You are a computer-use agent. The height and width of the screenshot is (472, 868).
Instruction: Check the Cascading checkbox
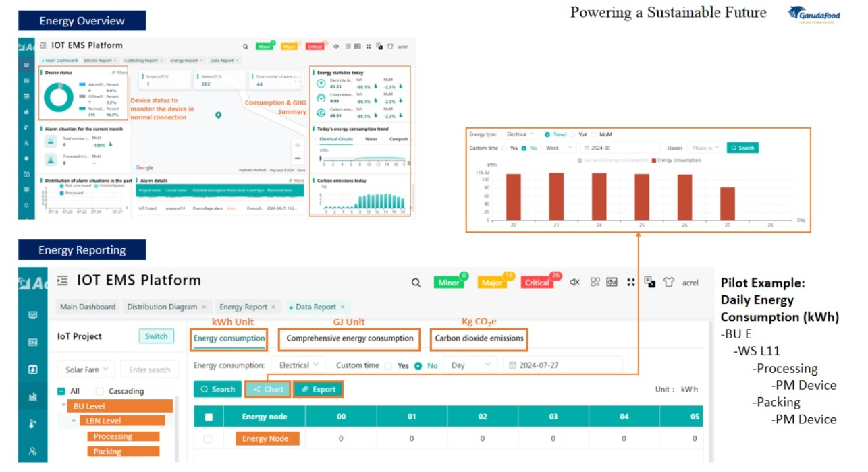(x=100, y=391)
